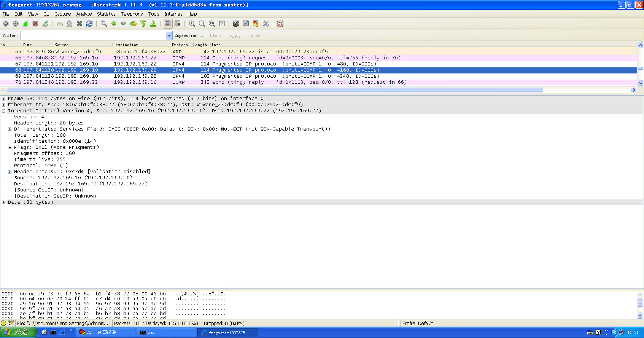The image size is (644, 338).
Task: Open the Capture menu
Action: [x=63, y=14]
